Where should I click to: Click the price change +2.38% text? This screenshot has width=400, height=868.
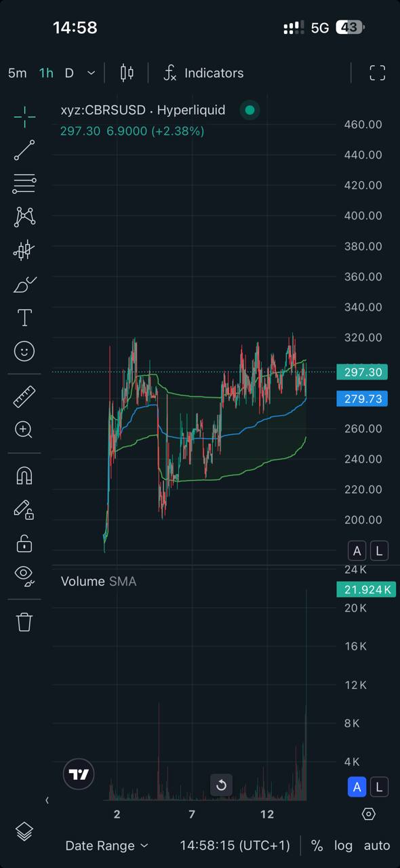[x=178, y=131]
